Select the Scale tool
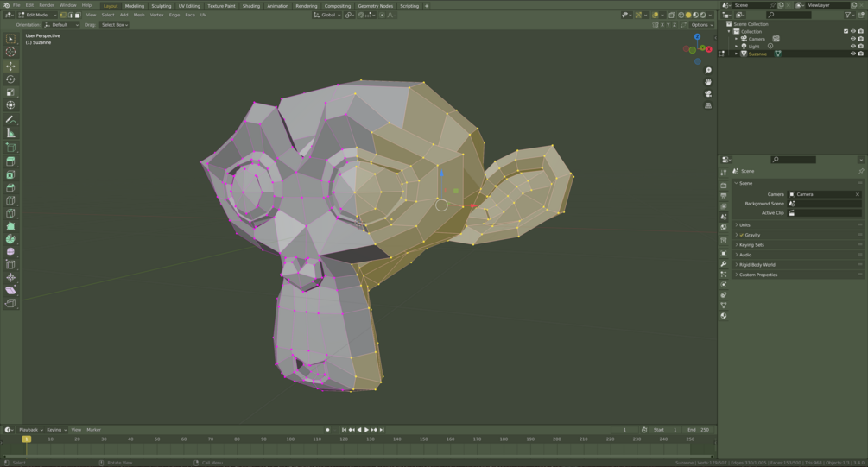This screenshot has height=467, width=868. click(x=10, y=92)
